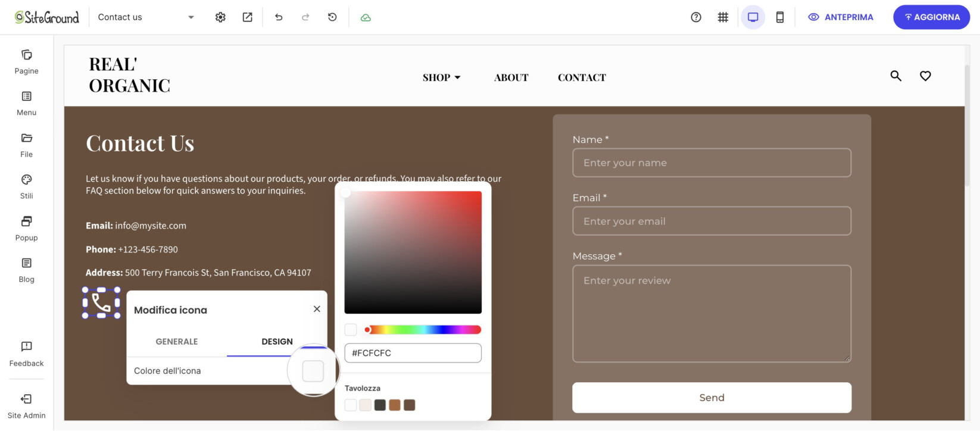Undo the last change
Viewport: 980px width, 431px height.
(279, 17)
